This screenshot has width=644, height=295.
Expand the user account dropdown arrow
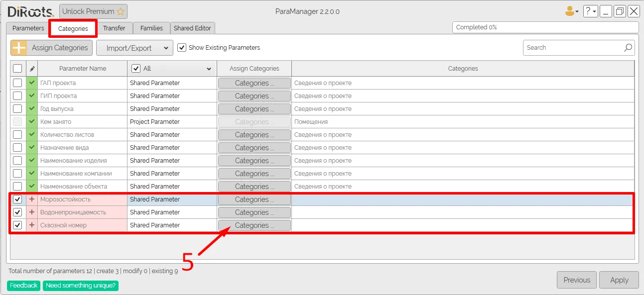577,12
